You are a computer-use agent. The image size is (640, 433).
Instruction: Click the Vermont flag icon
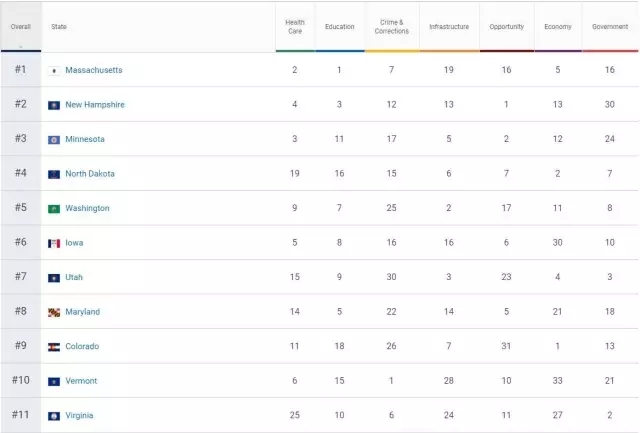pyautogui.click(x=54, y=381)
